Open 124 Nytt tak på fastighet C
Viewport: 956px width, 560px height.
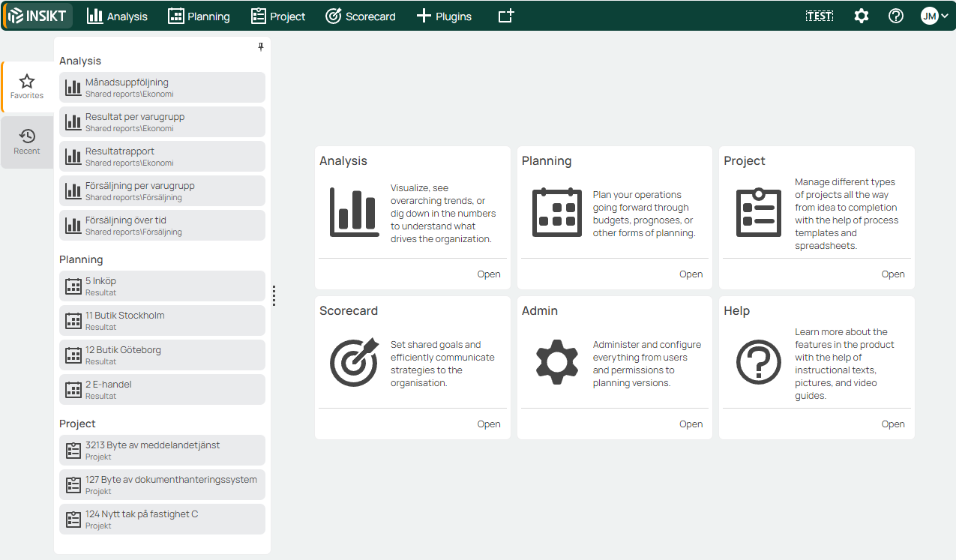(x=162, y=519)
